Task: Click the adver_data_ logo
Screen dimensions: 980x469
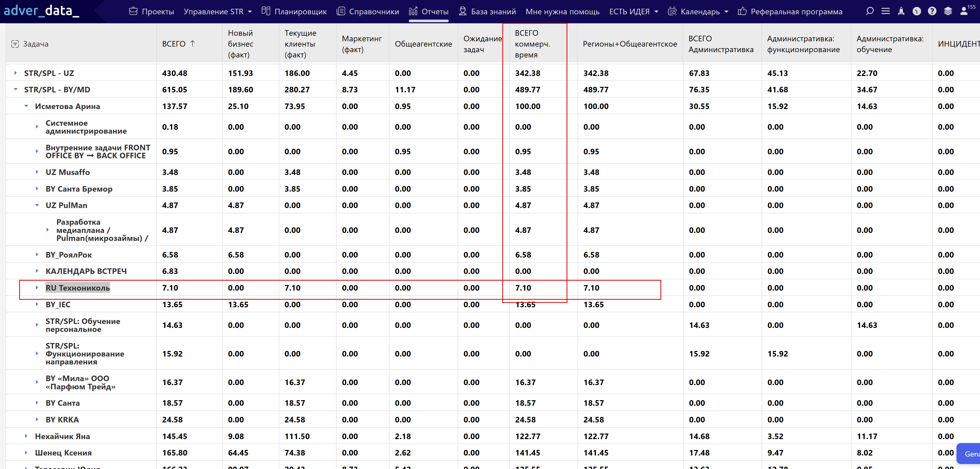Action: pos(42,11)
